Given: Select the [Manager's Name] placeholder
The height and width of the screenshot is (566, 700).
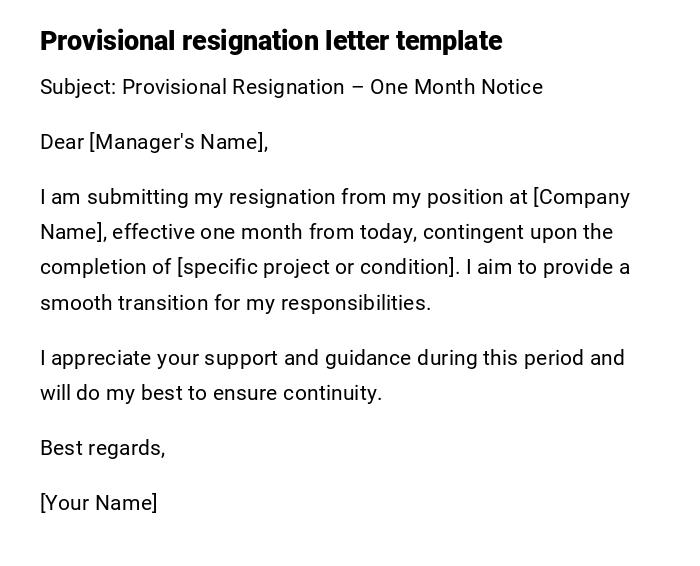Looking at the screenshot, I should [179, 142].
